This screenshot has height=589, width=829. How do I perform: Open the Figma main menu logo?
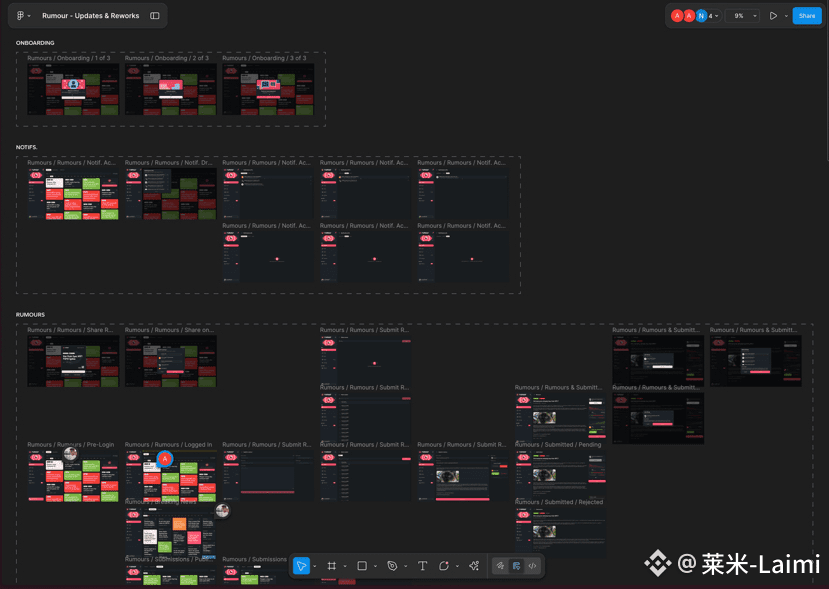tap(20, 16)
